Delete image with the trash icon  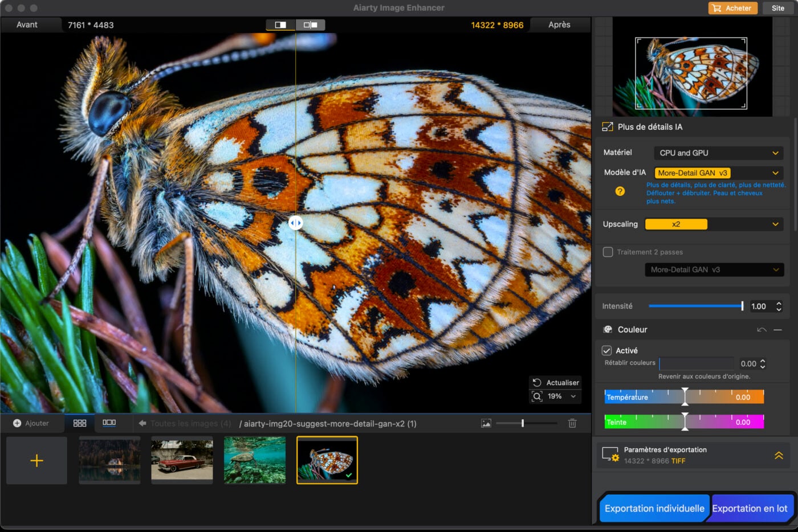pos(572,423)
